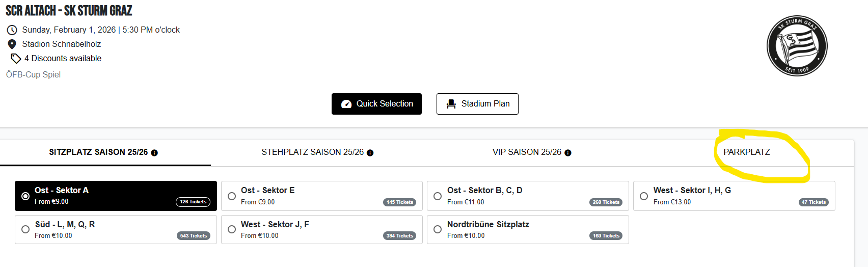Click the info icon beside Stehplatz Saison 25/26

tap(370, 153)
